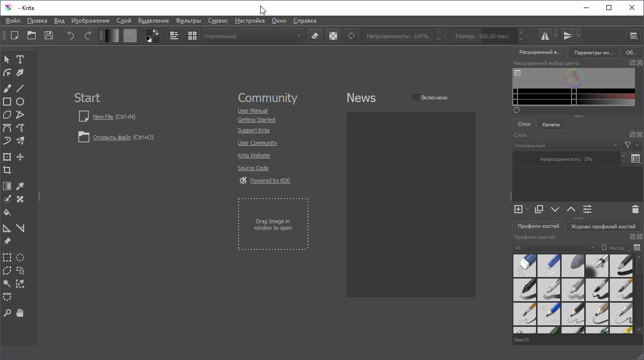This screenshot has width=644, height=360.
Task: Click the delete layer trash icon
Action: coord(635,209)
